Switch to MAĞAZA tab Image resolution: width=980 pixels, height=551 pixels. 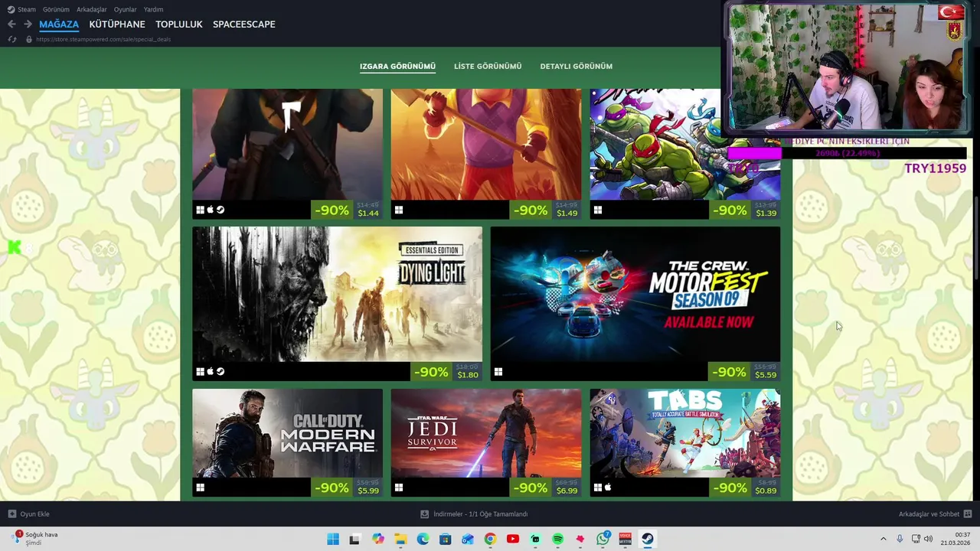59,24
